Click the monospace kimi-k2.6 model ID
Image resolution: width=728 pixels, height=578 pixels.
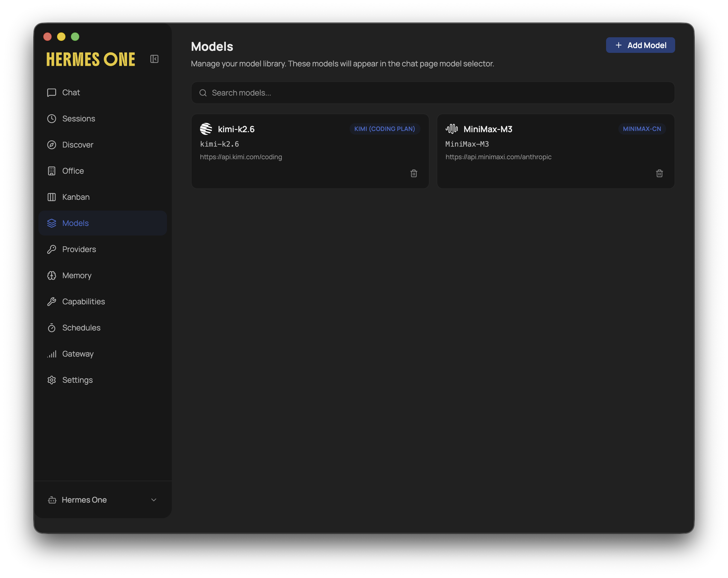[x=219, y=144]
